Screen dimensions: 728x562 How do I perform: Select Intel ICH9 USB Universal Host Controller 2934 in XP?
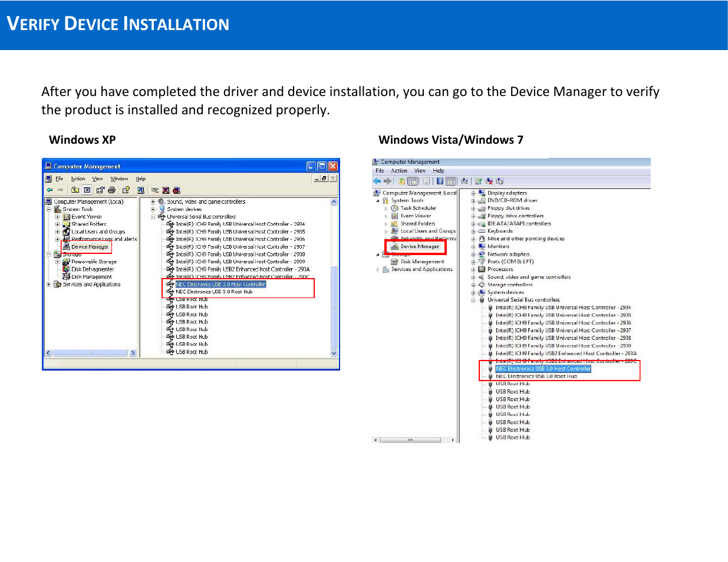pyautogui.click(x=241, y=224)
